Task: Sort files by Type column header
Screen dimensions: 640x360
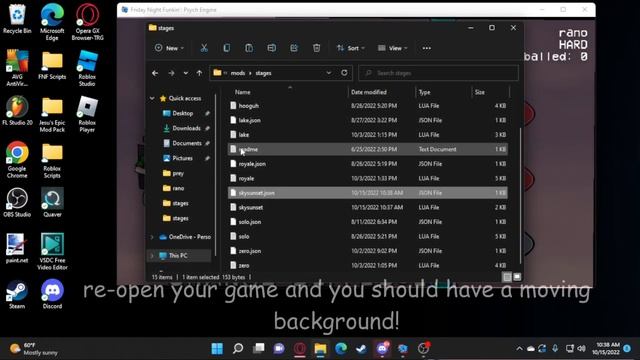Action: pyautogui.click(x=424, y=92)
